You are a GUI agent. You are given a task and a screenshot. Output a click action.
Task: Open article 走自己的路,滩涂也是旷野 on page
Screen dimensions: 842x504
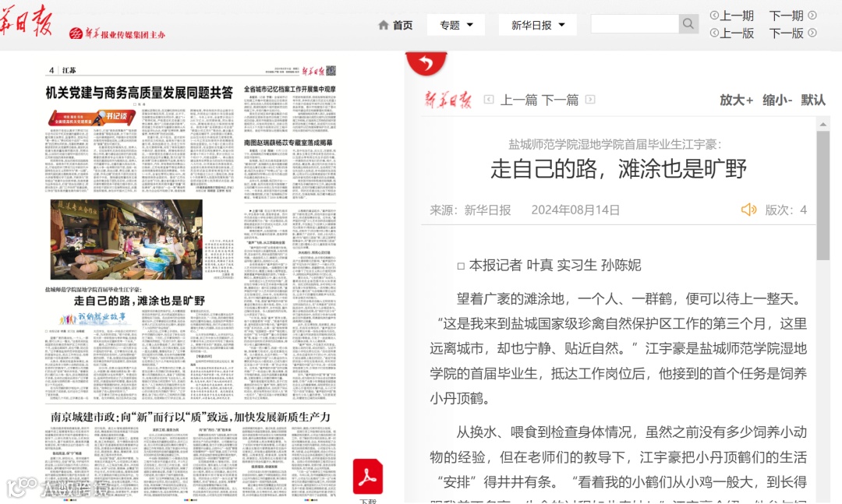click(139, 301)
